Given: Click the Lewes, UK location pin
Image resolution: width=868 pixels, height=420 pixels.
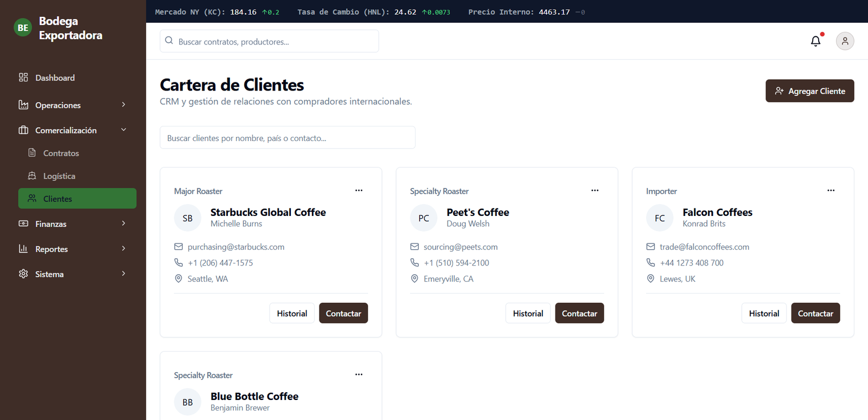Looking at the screenshot, I should pos(650,278).
